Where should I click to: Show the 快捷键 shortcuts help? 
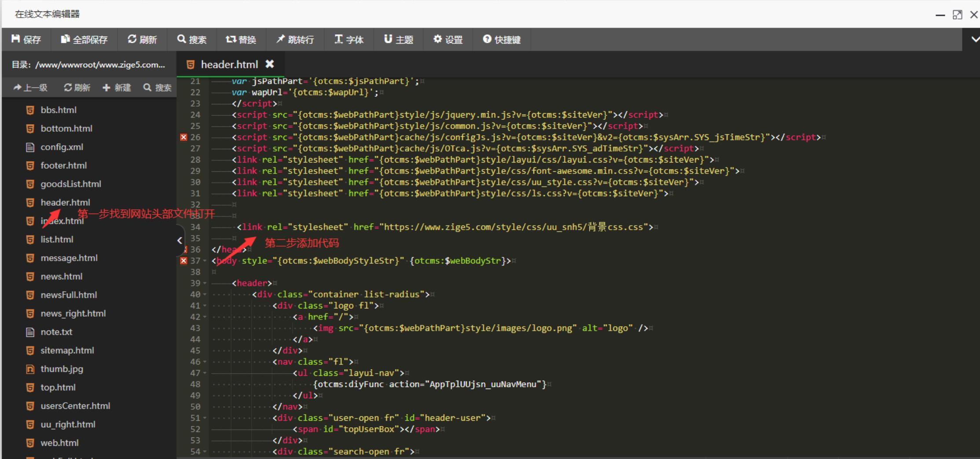coord(502,40)
